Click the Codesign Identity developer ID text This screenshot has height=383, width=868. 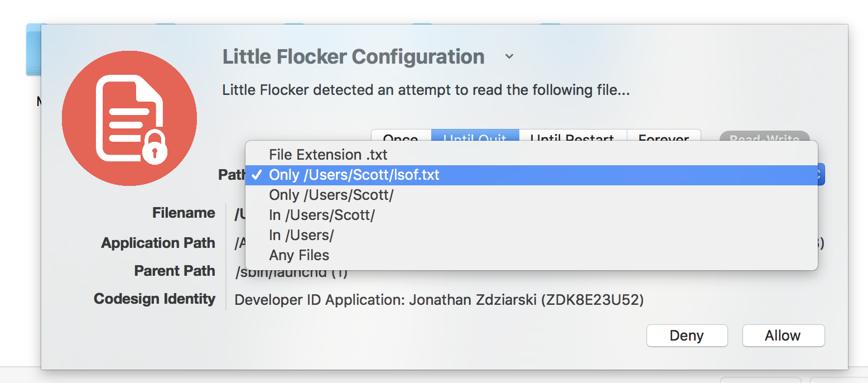pos(439,300)
